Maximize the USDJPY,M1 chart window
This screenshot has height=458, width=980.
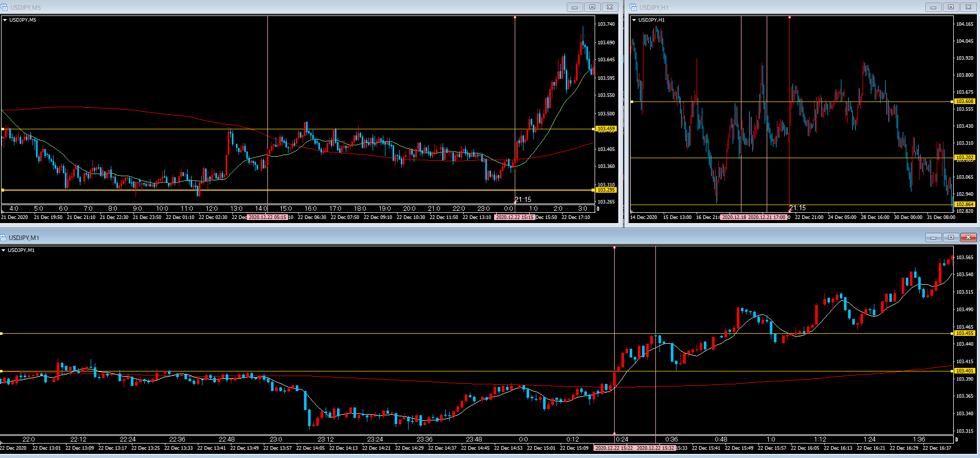(x=951, y=238)
